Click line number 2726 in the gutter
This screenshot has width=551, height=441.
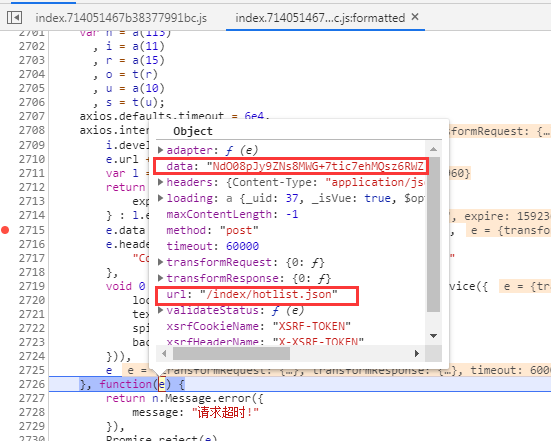point(32,384)
